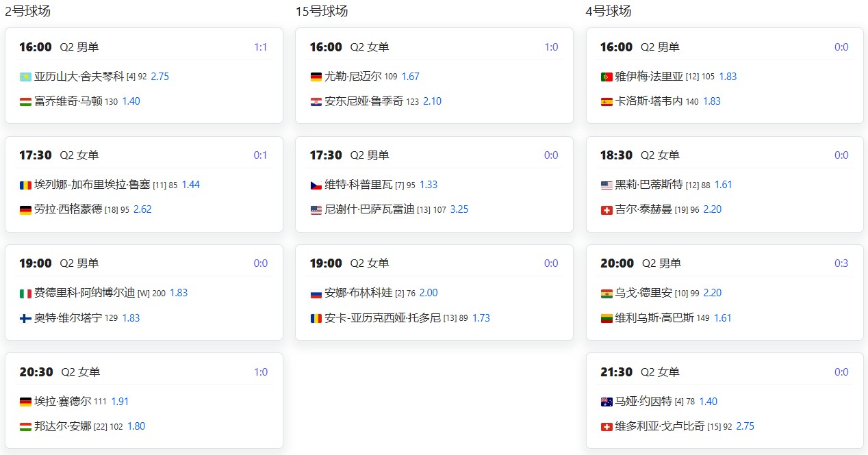Click Portuguese flag next to 雅伊梅·法里亚
Image resolution: width=868 pixels, height=455 pixels.
607,77
